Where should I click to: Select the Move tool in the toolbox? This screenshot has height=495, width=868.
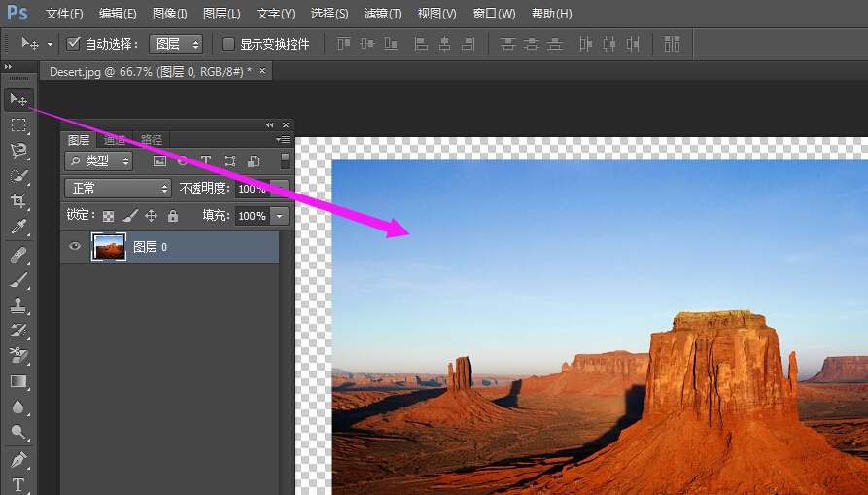[18, 99]
